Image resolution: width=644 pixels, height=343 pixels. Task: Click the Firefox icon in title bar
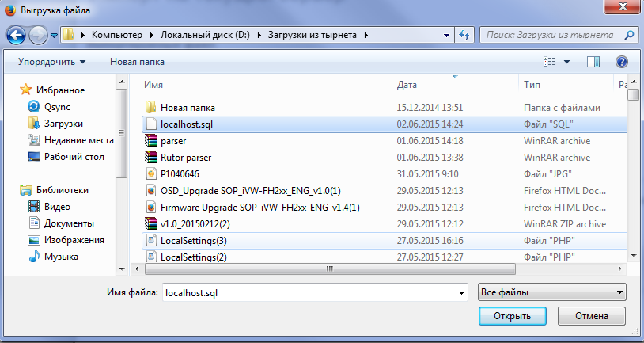(x=10, y=10)
